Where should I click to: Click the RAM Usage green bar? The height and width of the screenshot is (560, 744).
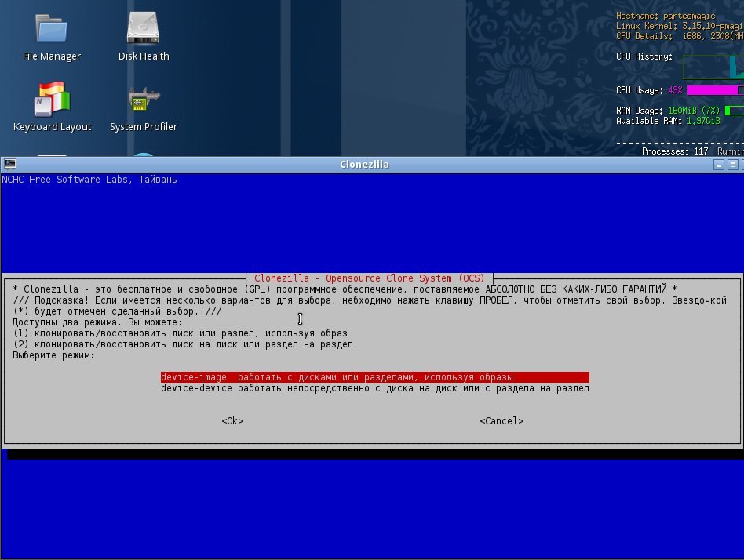(x=735, y=111)
